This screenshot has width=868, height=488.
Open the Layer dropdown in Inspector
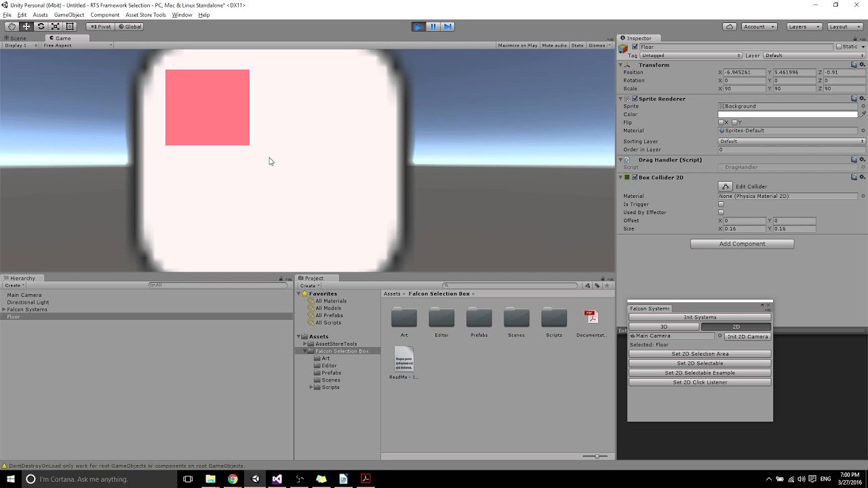pyautogui.click(x=814, y=55)
